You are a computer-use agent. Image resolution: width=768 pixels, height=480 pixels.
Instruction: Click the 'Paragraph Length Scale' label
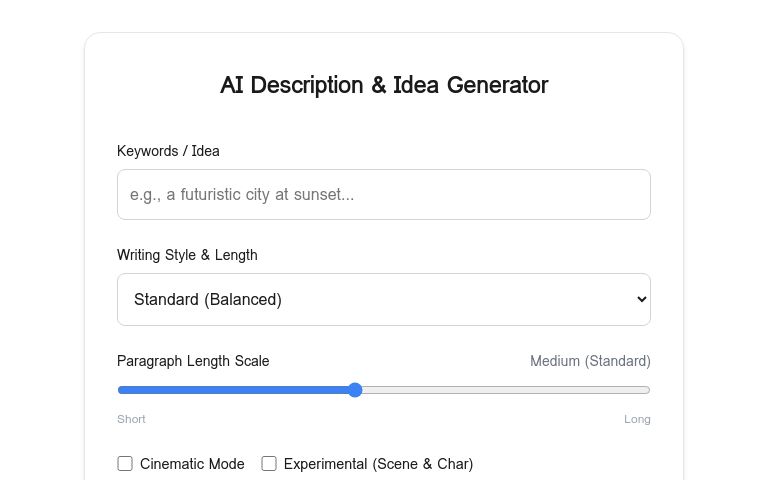[193, 361]
